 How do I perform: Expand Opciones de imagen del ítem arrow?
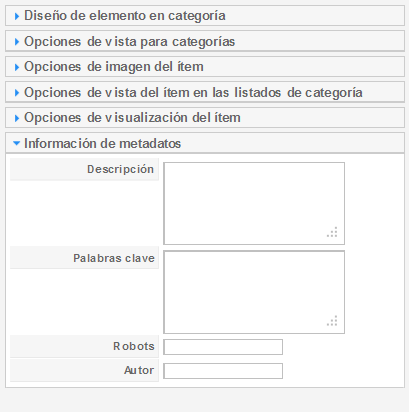[x=17, y=67]
